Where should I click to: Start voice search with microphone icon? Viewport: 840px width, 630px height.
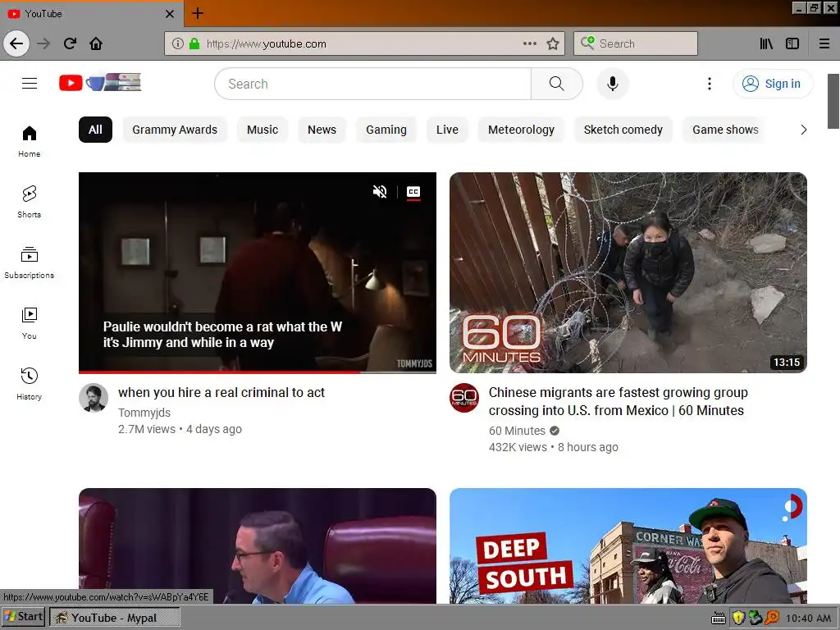point(612,84)
